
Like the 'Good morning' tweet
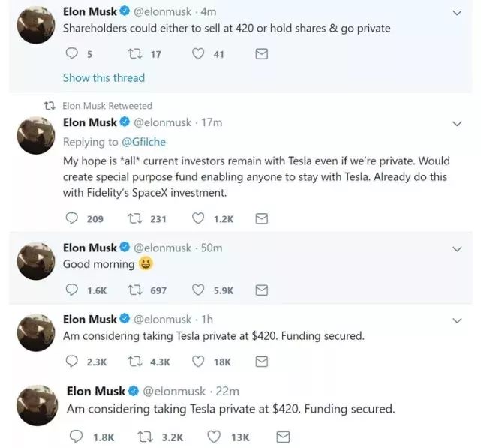[x=198, y=290]
